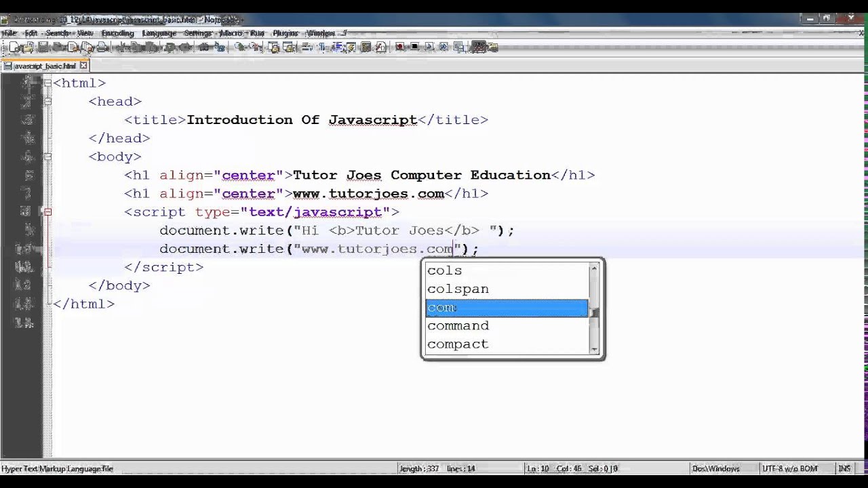
Task: Cut selection with the Cut icon
Action: tap(123, 47)
